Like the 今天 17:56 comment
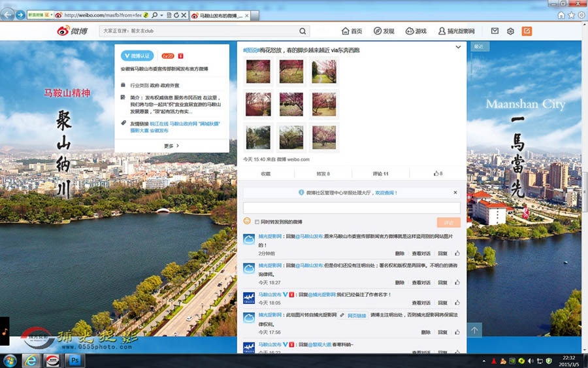 pos(457,332)
